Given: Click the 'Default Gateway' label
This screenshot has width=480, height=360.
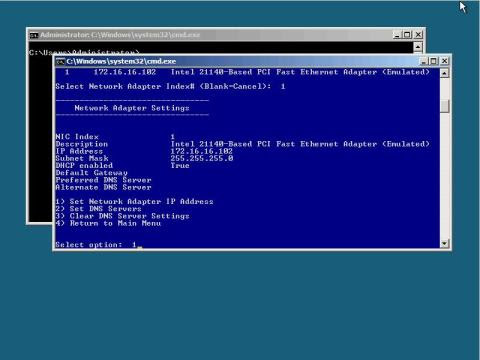Looking at the screenshot, I should (x=91, y=173).
